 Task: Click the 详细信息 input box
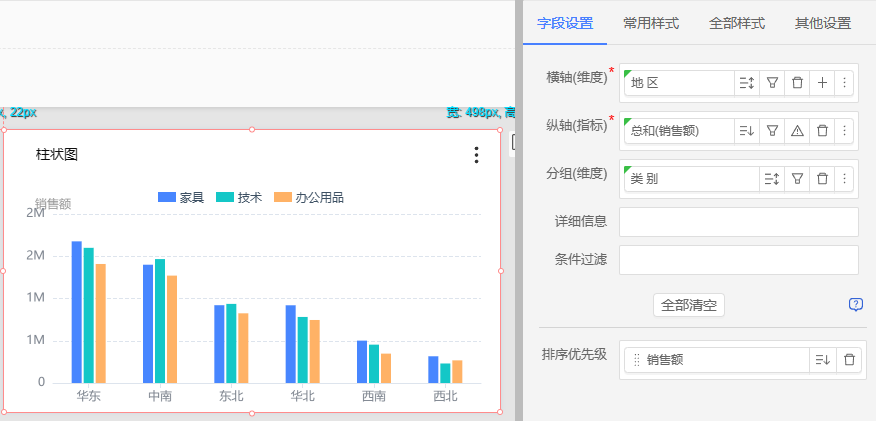(x=738, y=222)
